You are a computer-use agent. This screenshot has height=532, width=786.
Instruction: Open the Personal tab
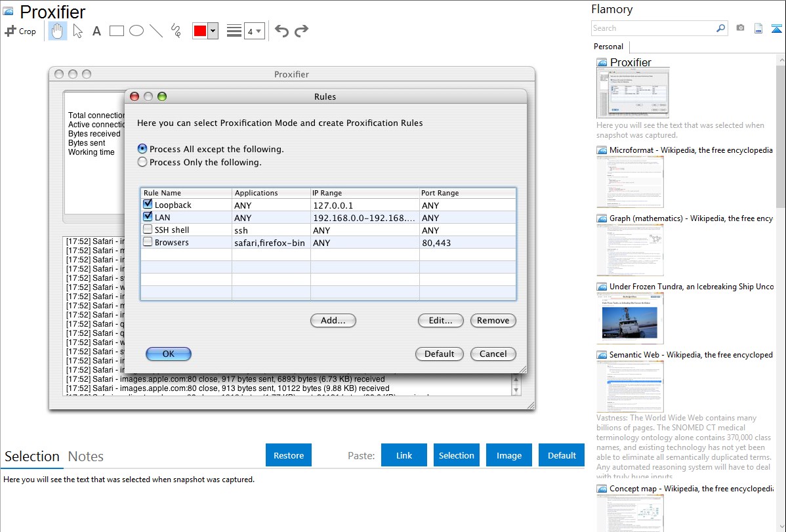click(609, 47)
